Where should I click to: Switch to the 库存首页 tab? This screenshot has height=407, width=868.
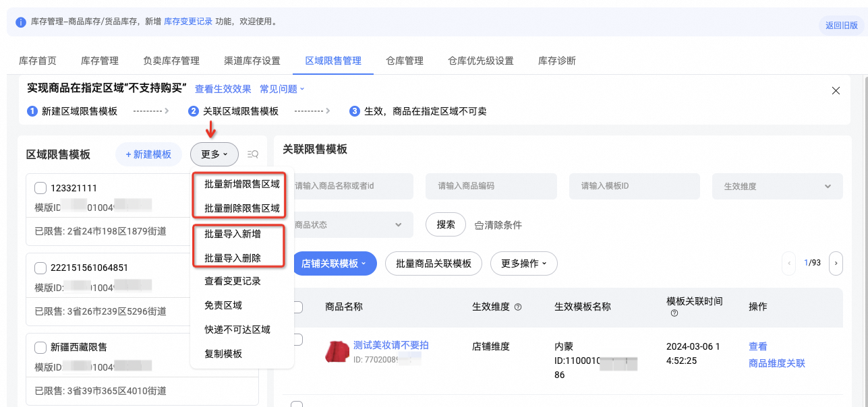(38, 61)
